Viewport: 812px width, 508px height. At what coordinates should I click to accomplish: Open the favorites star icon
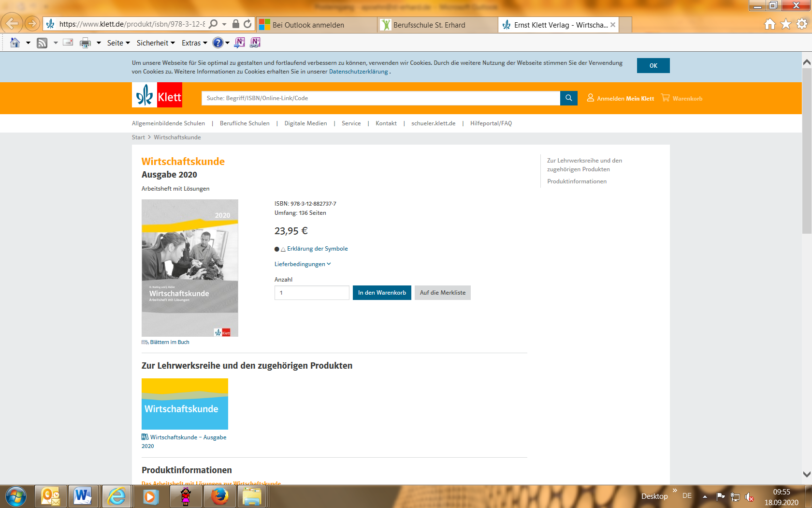pos(786,24)
